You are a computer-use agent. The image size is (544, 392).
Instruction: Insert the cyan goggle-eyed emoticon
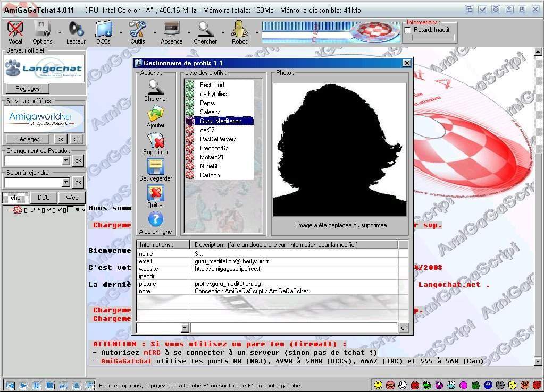pos(451,385)
